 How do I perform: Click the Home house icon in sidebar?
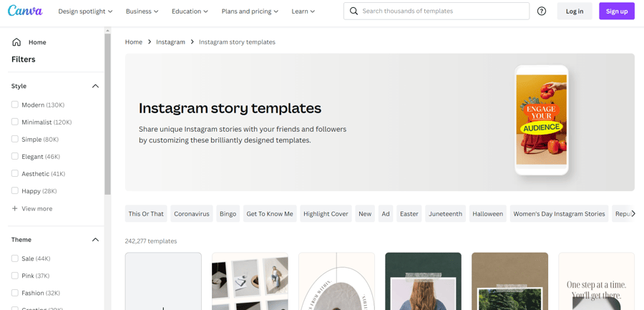click(x=16, y=42)
